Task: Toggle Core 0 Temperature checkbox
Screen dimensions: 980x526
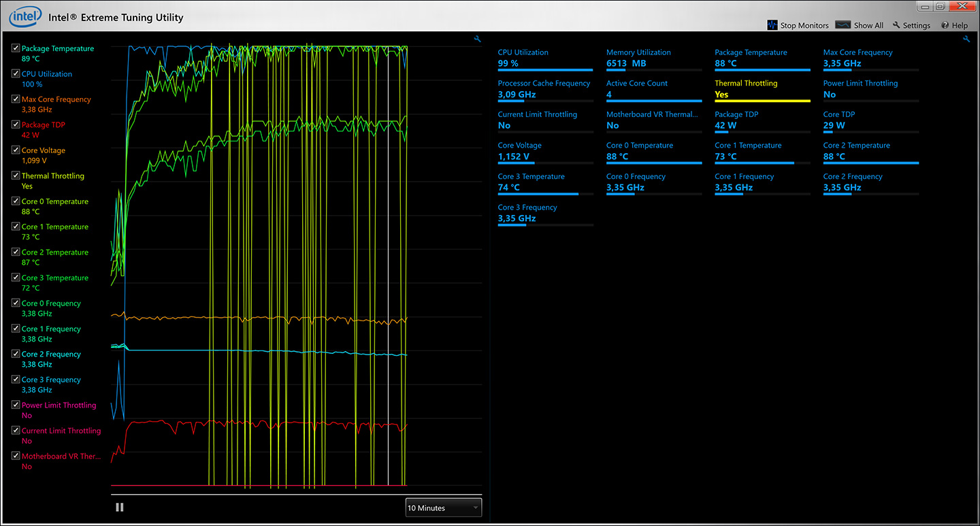Action: [x=16, y=201]
